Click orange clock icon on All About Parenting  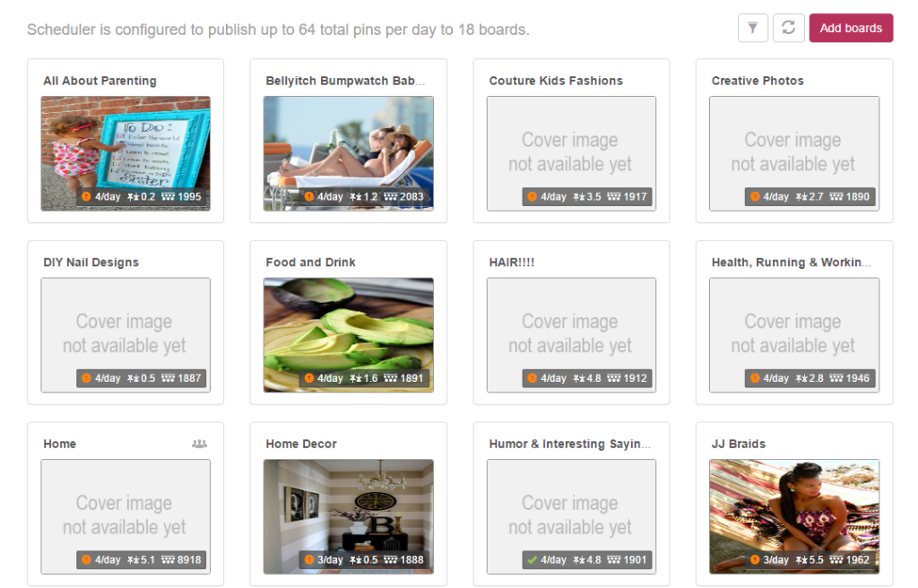86,197
